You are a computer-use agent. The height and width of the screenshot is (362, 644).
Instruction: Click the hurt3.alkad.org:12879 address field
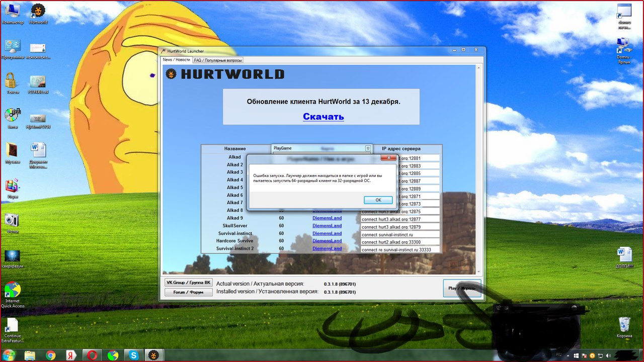click(x=400, y=227)
